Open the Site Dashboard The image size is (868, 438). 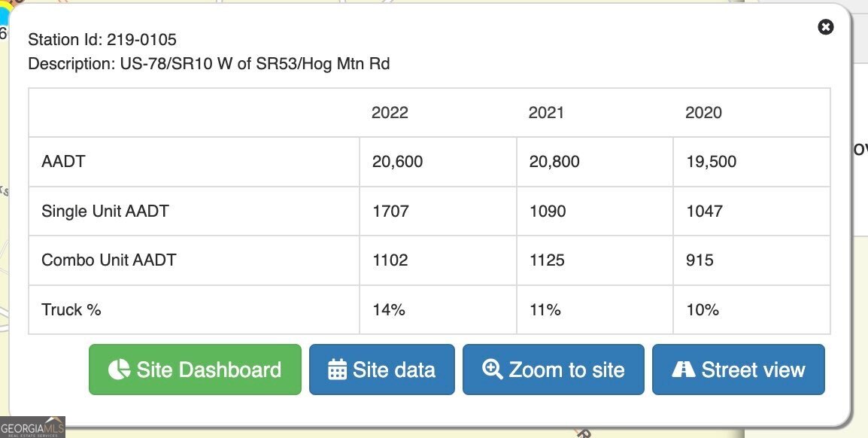point(195,370)
